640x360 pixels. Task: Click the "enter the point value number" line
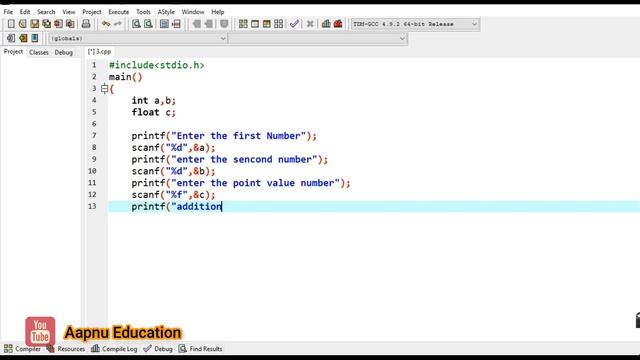(x=241, y=183)
